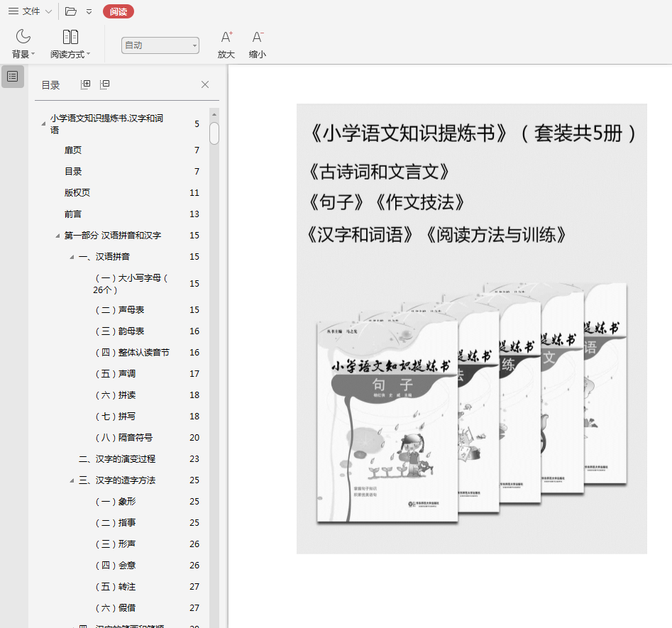Click the 《汉字和词语》 title text
The width and height of the screenshot is (672, 628).
coord(360,235)
